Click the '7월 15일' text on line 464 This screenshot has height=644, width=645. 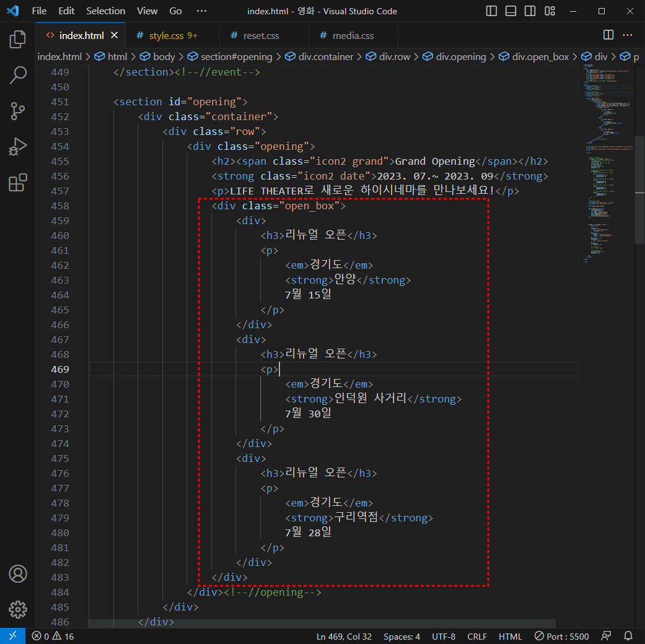point(308,295)
